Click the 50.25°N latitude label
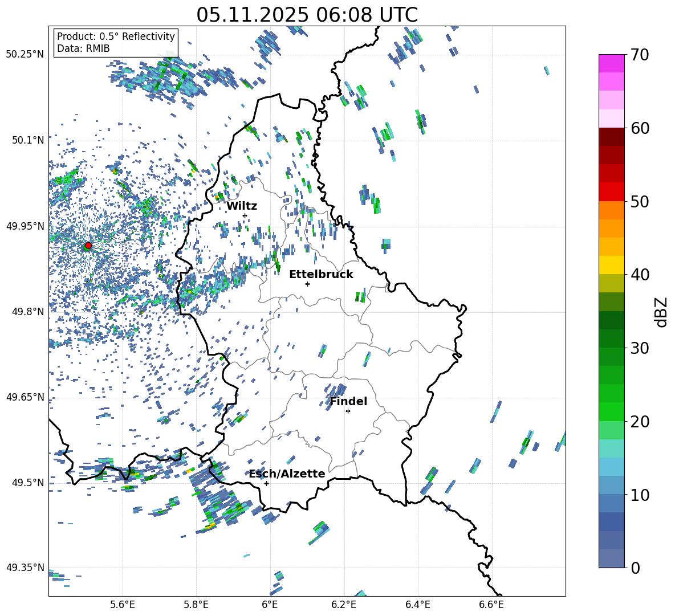The image size is (675, 616). [25, 55]
